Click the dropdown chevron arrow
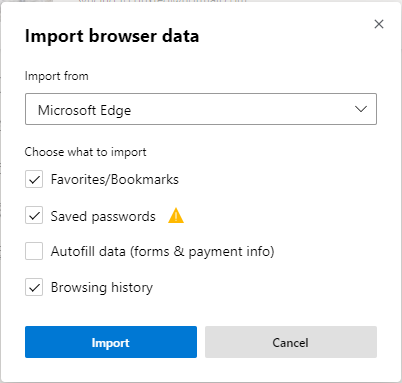The image size is (402, 383). coord(361,109)
